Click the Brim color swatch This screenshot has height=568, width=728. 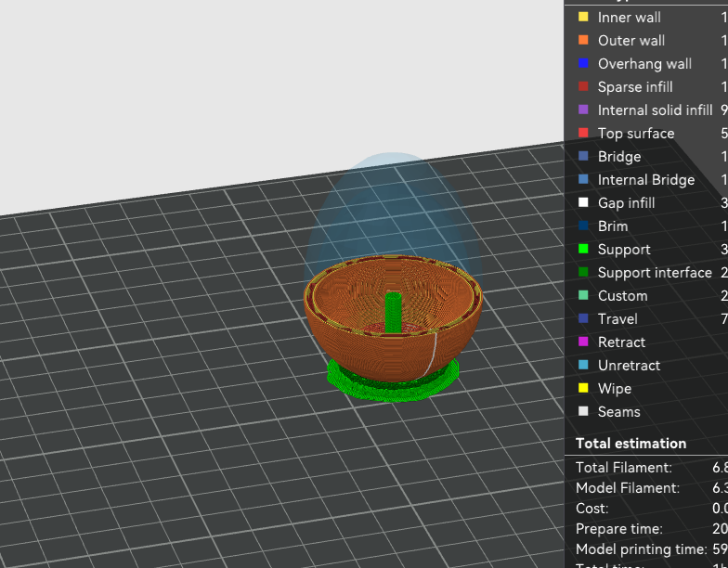583,226
